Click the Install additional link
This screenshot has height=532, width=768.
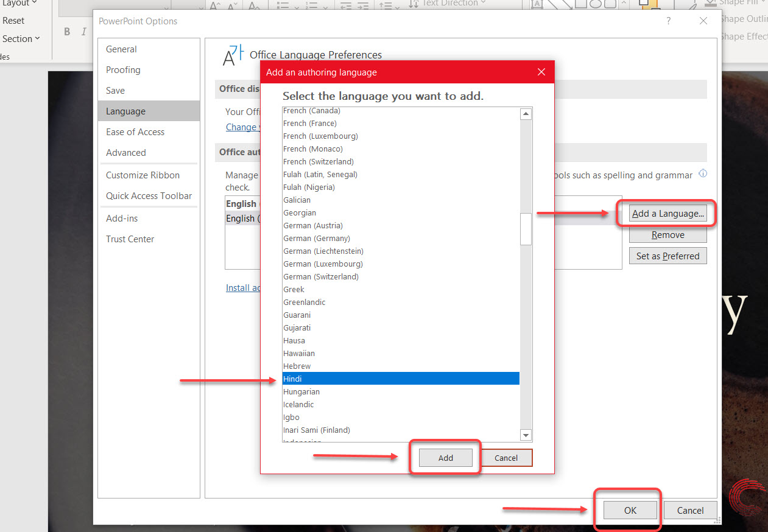(x=243, y=288)
